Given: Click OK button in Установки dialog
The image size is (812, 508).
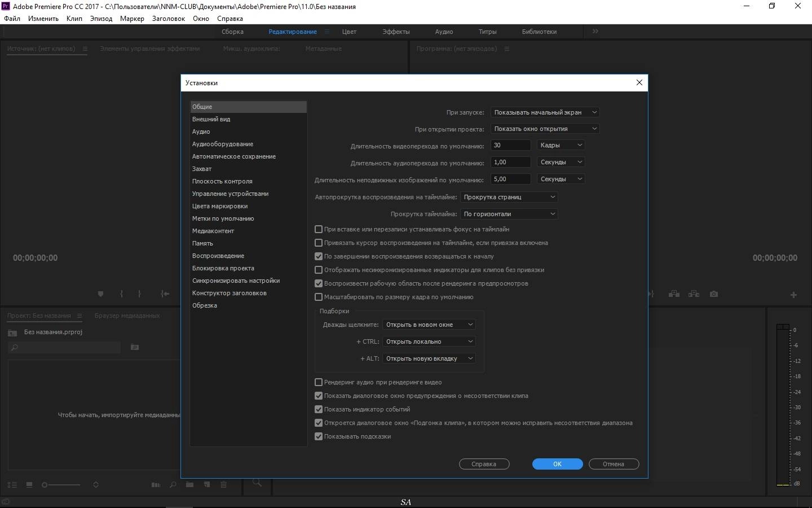Looking at the screenshot, I should (557, 464).
